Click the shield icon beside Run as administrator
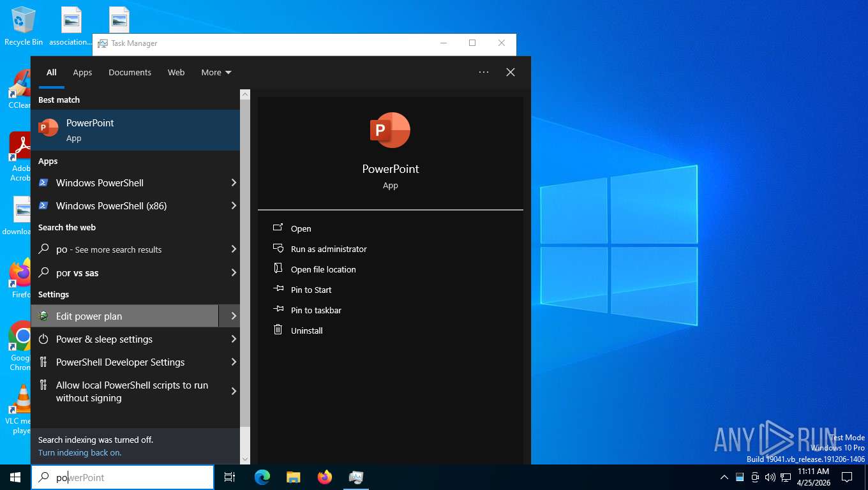This screenshot has height=490, width=868. tap(278, 248)
